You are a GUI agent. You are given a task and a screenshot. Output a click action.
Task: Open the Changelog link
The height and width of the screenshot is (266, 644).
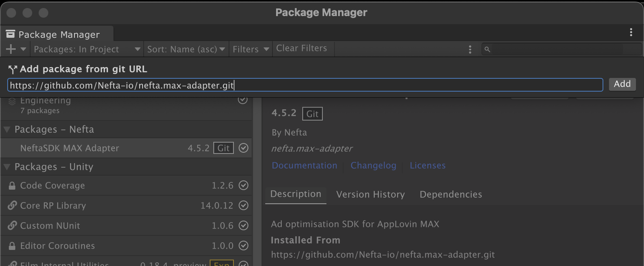coord(373,166)
